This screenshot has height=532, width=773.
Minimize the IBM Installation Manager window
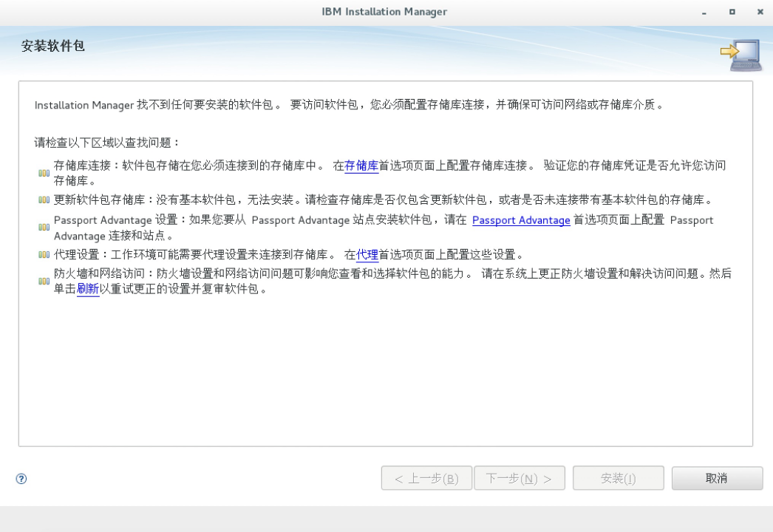pos(704,13)
